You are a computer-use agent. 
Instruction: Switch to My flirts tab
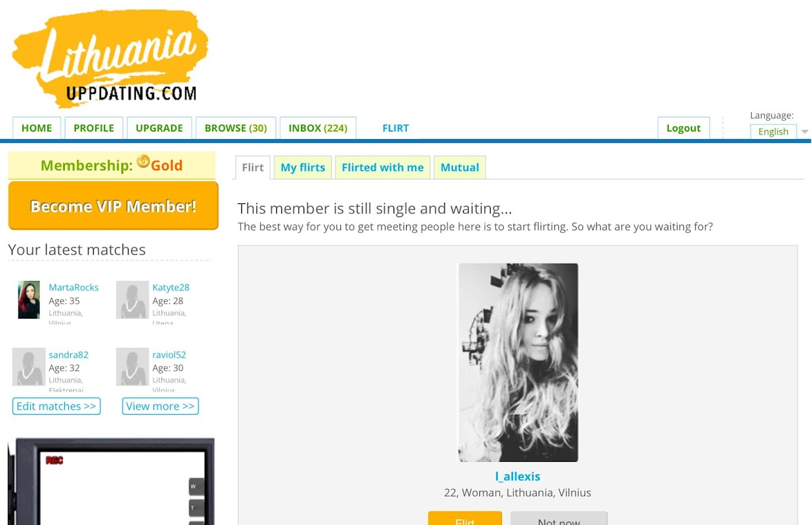tap(303, 167)
